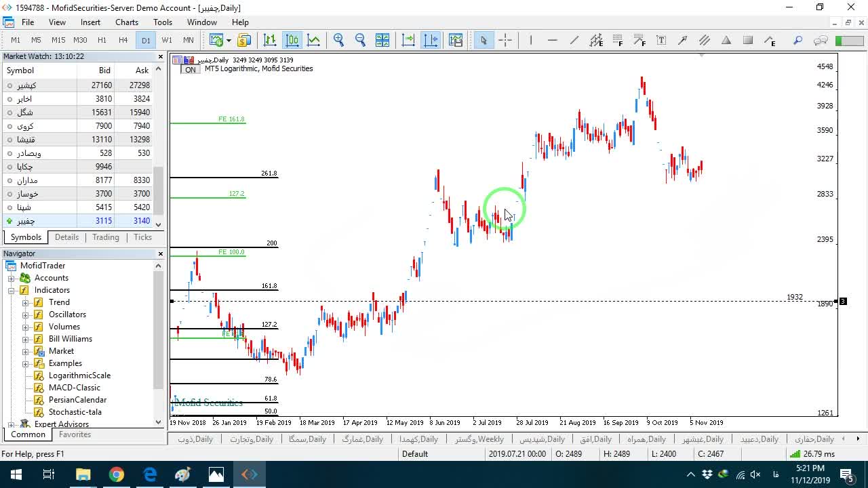Close the Market Watch panel
This screenshot has width=868, height=488.
pos(161,57)
